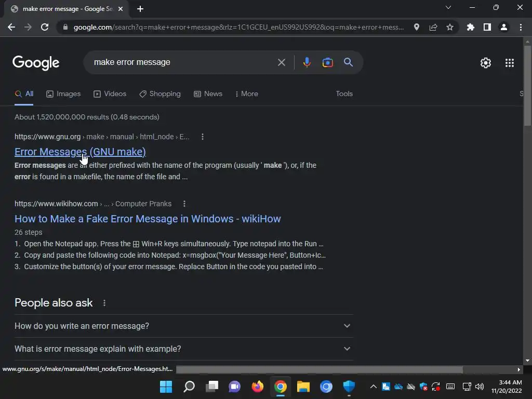
Task: Open the Chrome profile avatar
Action: (504, 27)
